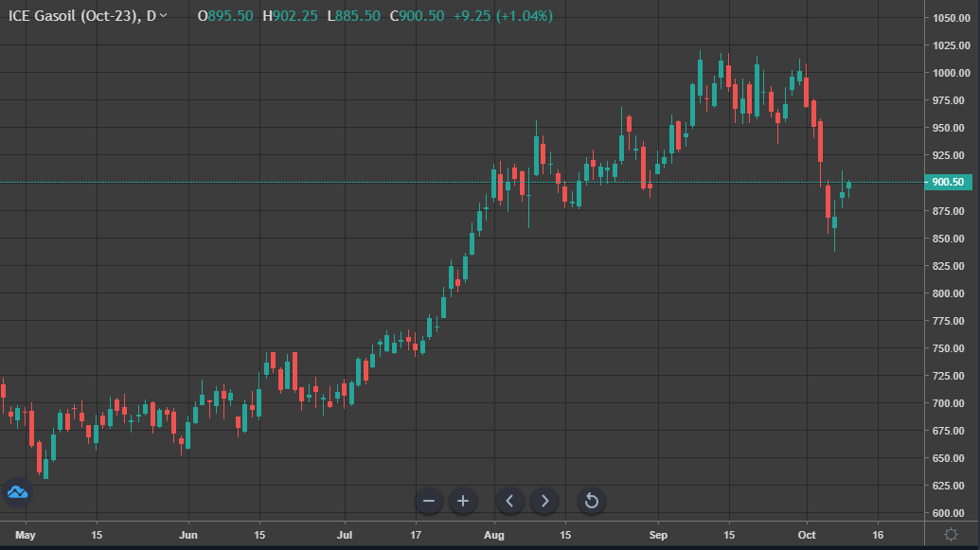The width and height of the screenshot is (980, 550).
Task: Click the May label on time axis
Action: (x=26, y=535)
